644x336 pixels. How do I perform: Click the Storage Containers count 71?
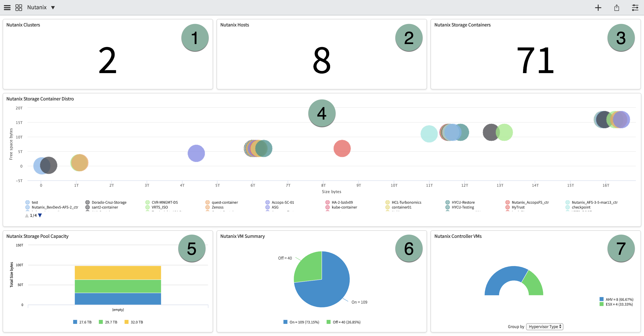535,61
